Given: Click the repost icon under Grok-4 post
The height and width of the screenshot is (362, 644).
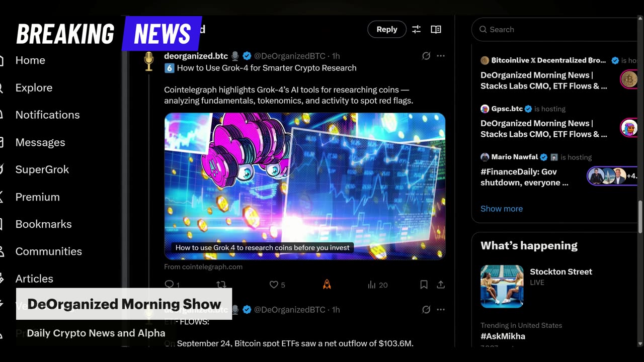Looking at the screenshot, I should 221,285.
